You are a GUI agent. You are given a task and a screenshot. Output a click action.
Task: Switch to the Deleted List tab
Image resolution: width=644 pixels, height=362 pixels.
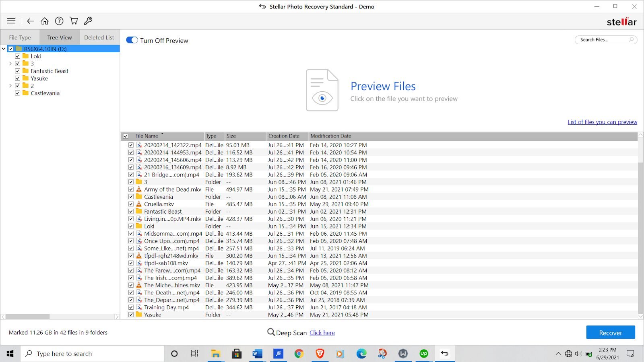tap(99, 37)
